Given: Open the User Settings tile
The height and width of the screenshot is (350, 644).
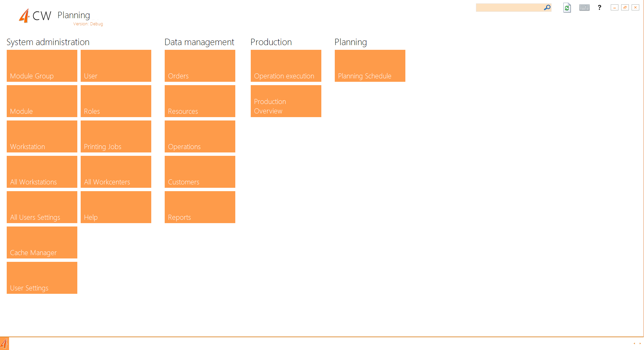Looking at the screenshot, I should 42,278.
